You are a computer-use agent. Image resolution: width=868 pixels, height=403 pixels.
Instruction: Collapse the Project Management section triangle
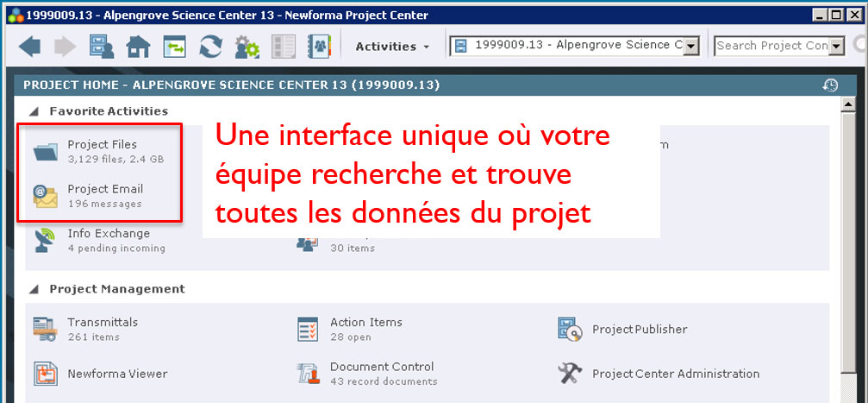(34, 289)
